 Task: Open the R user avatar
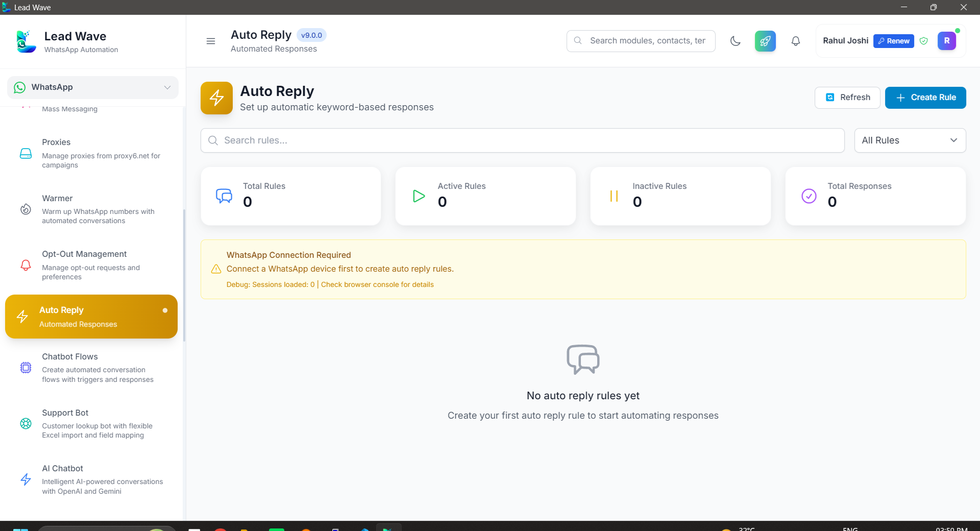946,41
